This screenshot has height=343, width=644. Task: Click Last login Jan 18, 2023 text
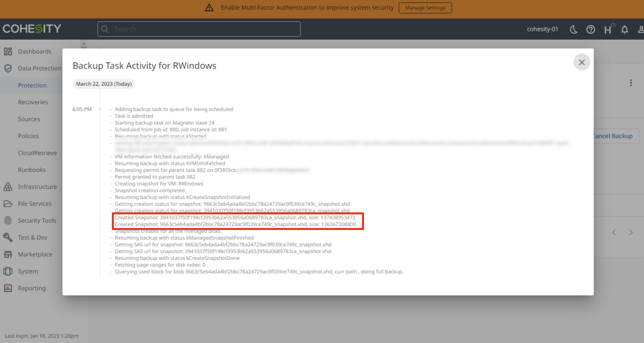(x=41, y=336)
